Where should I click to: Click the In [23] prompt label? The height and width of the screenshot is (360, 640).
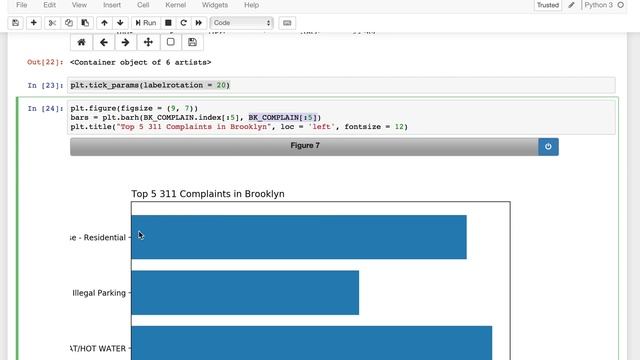(46, 85)
